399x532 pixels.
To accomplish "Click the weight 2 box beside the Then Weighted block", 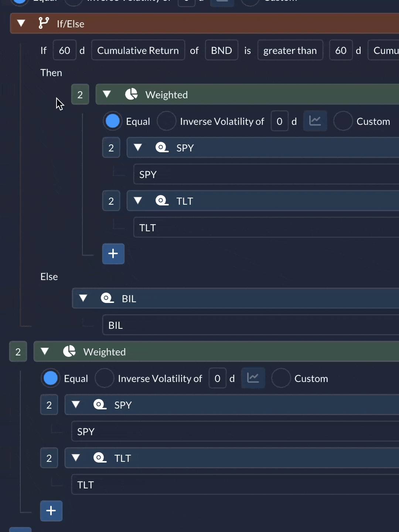I will pos(80,95).
